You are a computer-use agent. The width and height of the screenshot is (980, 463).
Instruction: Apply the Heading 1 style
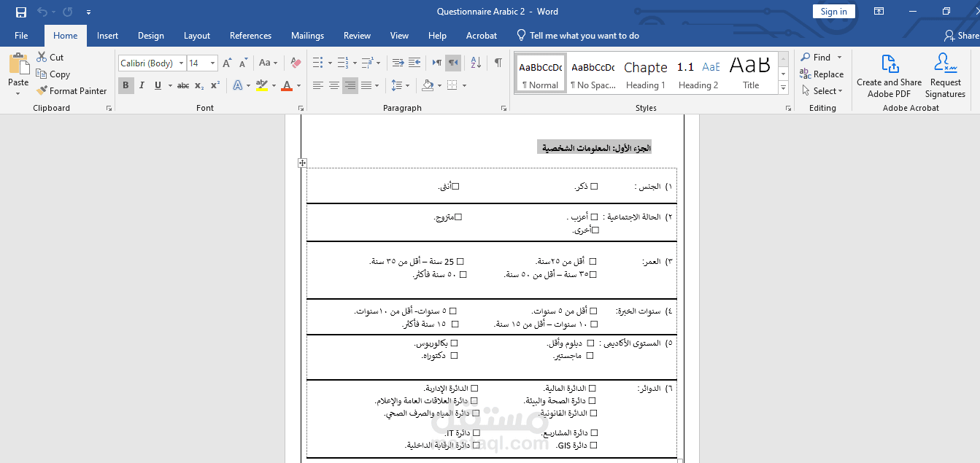(646, 73)
